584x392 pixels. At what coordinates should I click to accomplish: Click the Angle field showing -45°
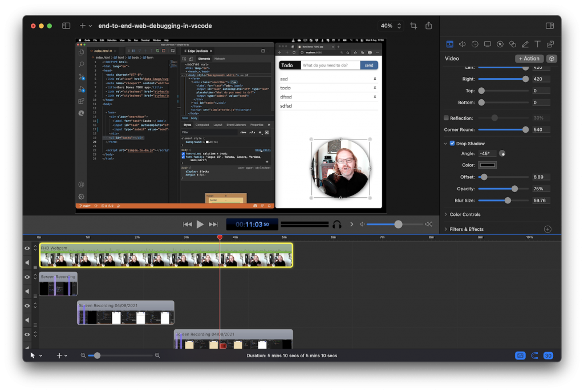click(x=487, y=154)
